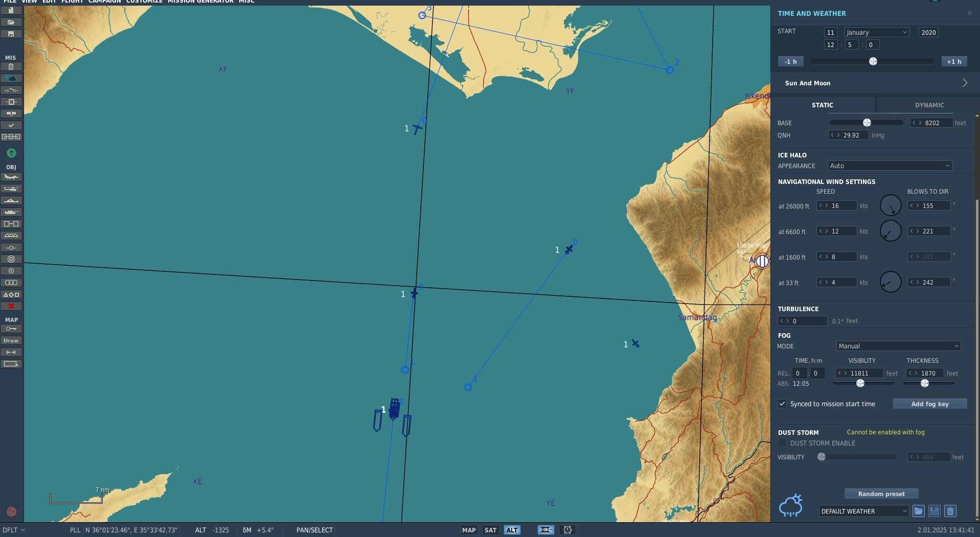Select the airplane group tool
Screen dimensions: 980x537
[11, 177]
